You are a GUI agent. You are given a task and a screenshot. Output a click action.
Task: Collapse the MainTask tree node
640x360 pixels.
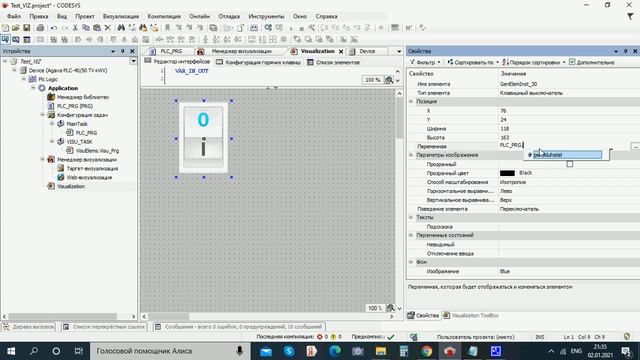click(x=52, y=124)
